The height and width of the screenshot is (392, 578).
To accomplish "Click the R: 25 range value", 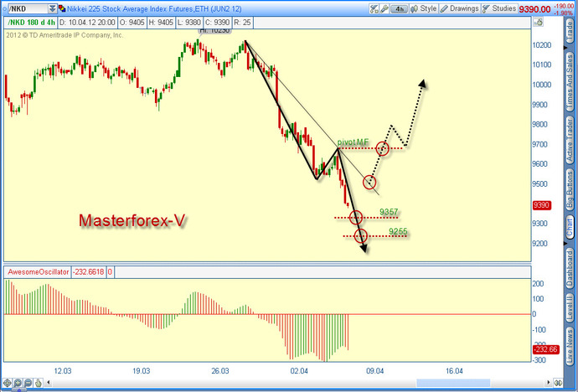I will point(242,23).
